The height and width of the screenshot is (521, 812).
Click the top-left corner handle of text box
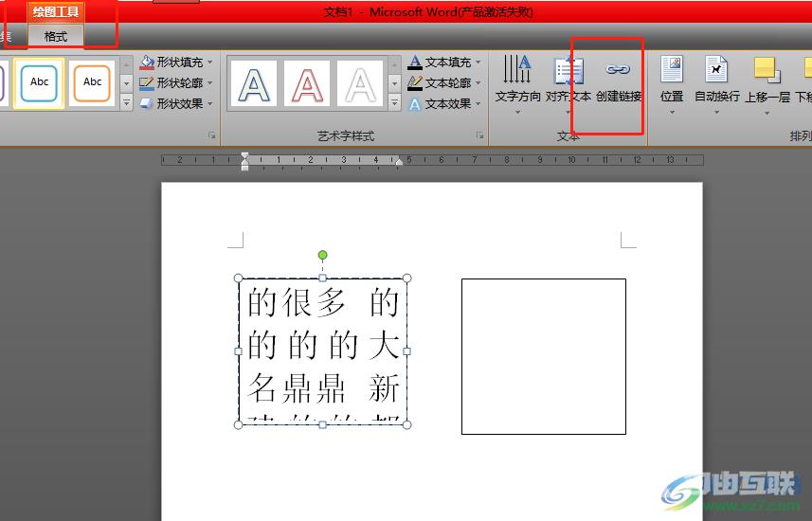[x=238, y=278]
